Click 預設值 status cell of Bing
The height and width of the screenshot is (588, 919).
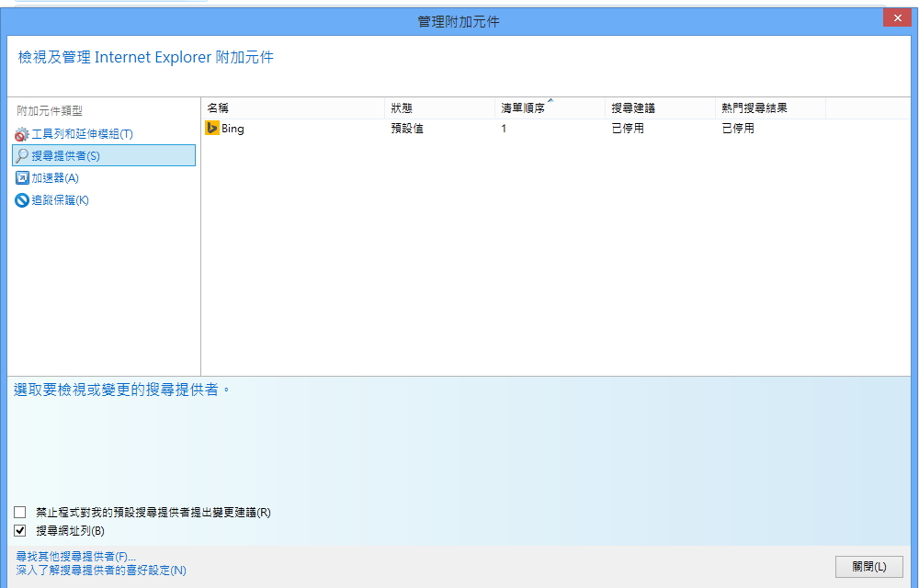click(x=407, y=129)
